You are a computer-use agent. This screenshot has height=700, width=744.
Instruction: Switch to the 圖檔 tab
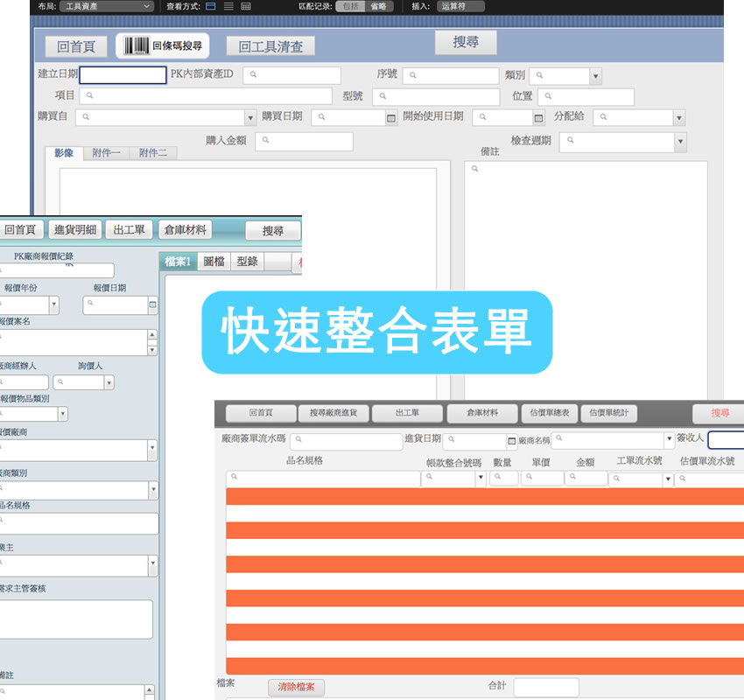[x=214, y=260]
